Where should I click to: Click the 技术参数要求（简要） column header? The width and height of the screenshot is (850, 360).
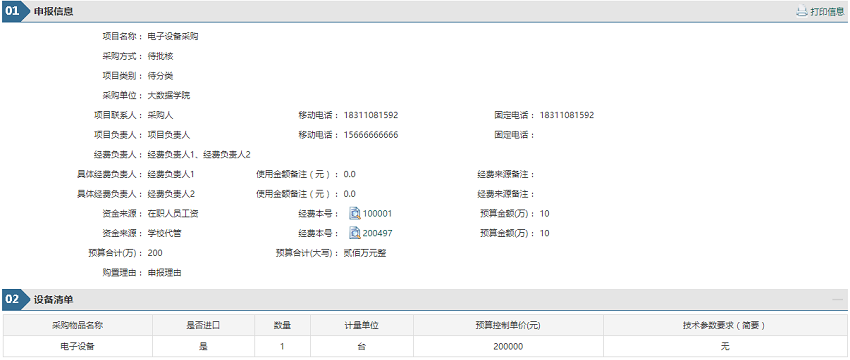point(725,325)
